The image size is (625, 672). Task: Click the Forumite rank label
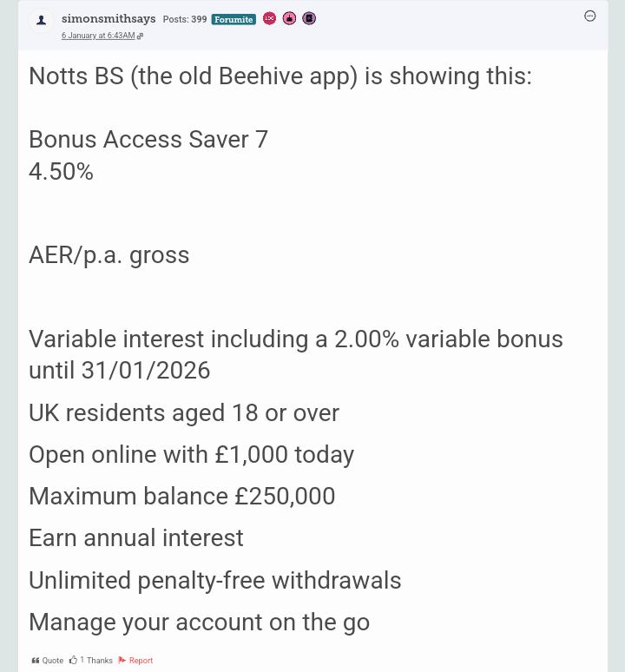point(234,19)
